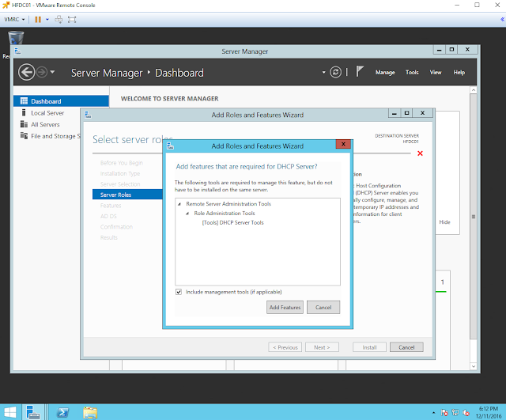
Task: Select Dashboard in Server Manager sidebar
Action: coord(62,101)
